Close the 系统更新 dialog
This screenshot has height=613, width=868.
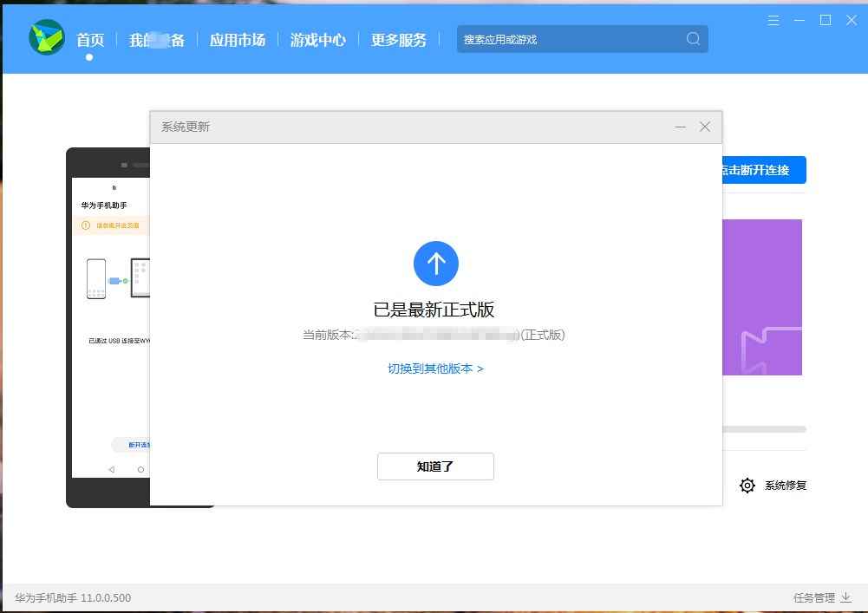click(705, 127)
